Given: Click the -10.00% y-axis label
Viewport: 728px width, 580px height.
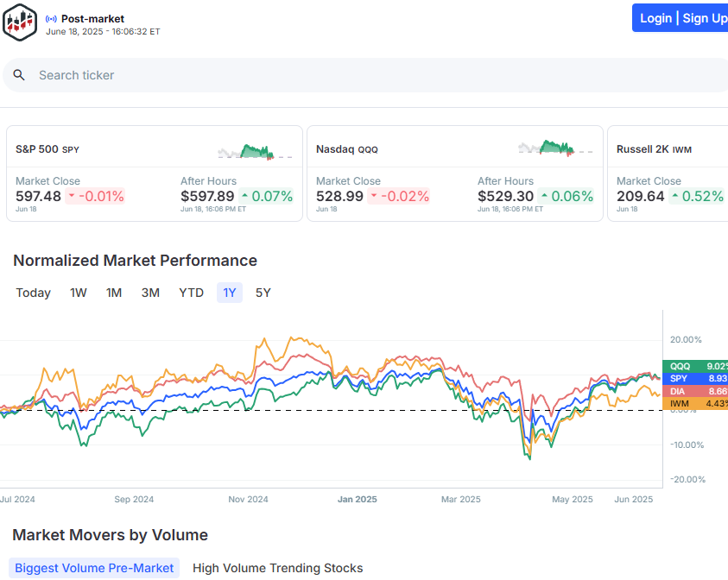Looking at the screenshot, I should click(687, 445).
